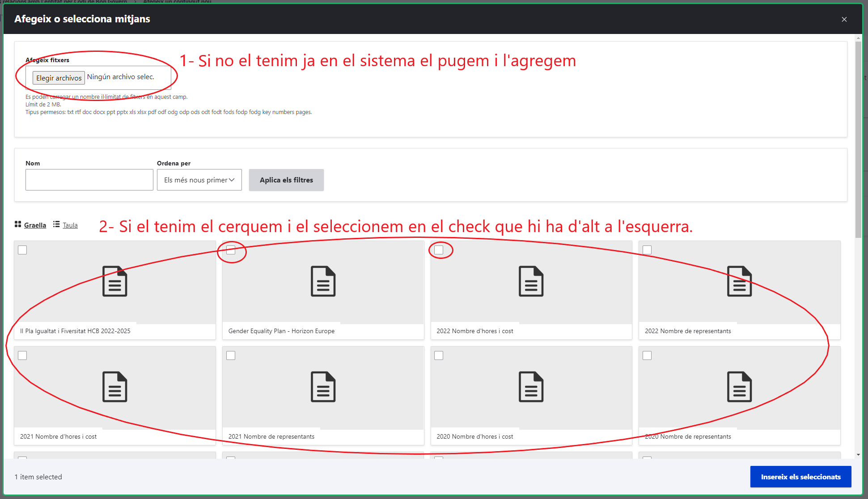868x499 pixels.
Task: Click the scrollbar down arrow
Action: coord(858,455)
